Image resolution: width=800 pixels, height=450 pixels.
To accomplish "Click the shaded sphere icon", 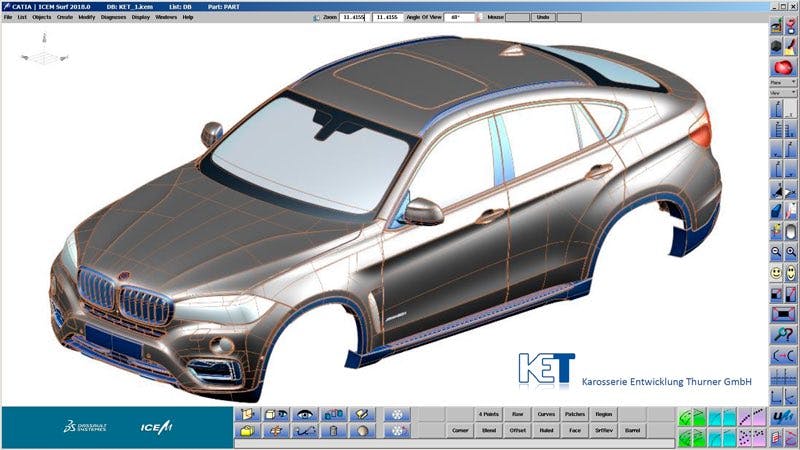I will (x=362, y=431).
